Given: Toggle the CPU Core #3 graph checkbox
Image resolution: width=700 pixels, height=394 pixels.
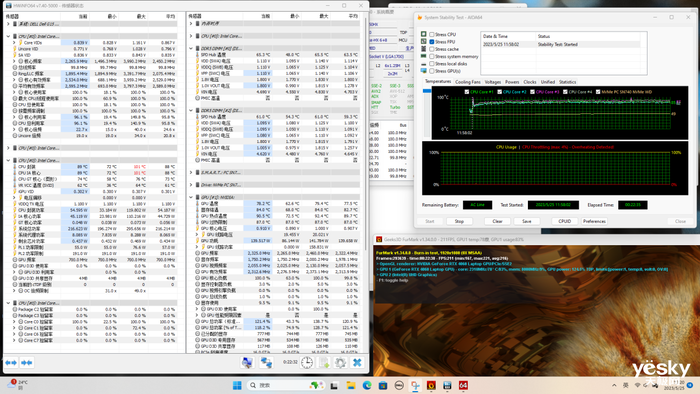Looking at the screenshot, I should pyautogui.click(x=532, y=92).
